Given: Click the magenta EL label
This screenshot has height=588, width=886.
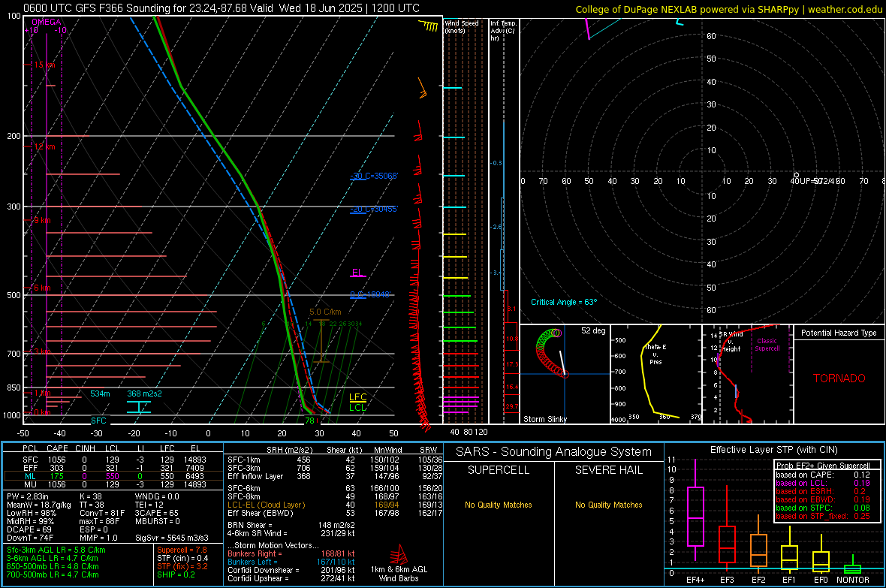Looking at the screenshot, I should (x=357, y=273).
